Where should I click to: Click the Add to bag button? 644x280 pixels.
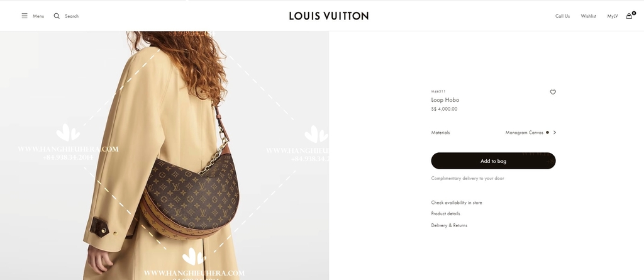(x=493, y=160)
